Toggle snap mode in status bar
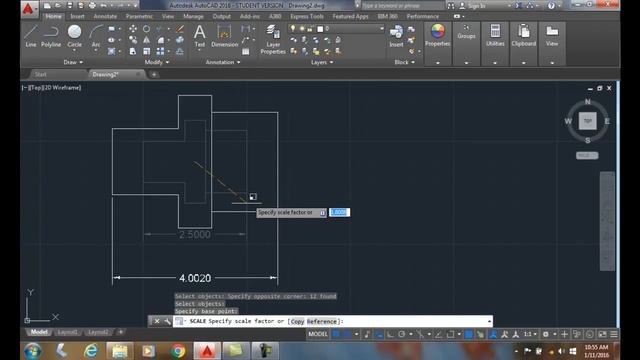Screen dimensions: 640x360 tap(347, 334)
